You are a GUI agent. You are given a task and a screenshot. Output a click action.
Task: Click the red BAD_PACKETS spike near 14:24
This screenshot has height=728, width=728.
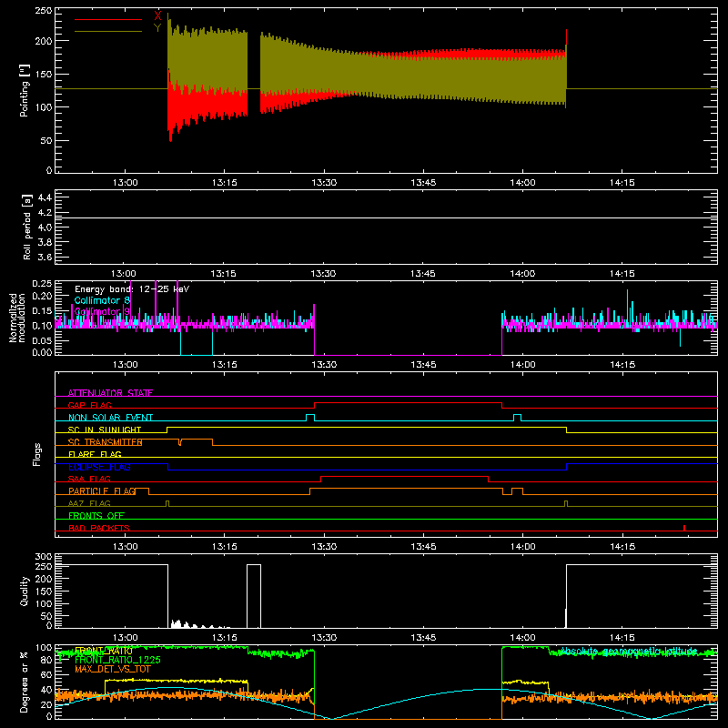[684, 528]
